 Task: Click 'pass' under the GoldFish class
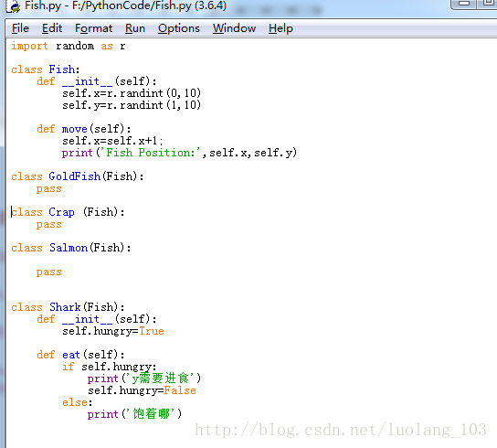(48, 188)
